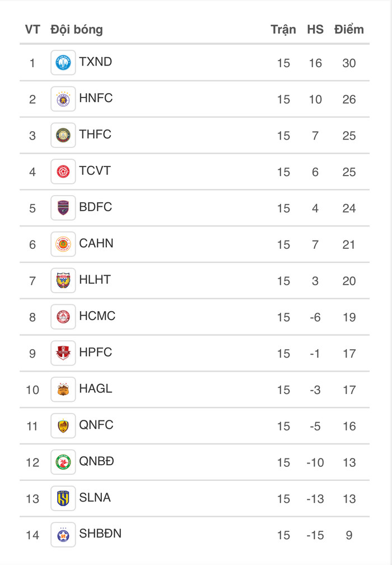The height and width of the screenshot is (565, 392).
Task: Select the SLNA club crest
Action: [63, 498]
